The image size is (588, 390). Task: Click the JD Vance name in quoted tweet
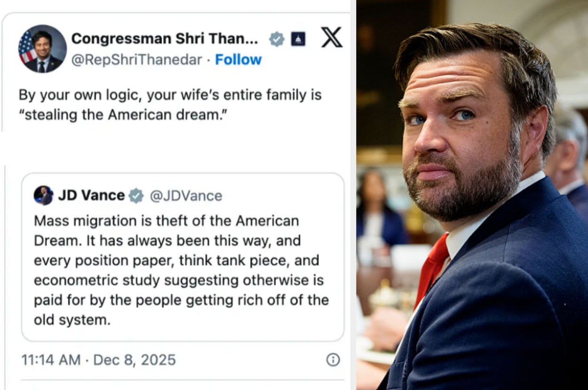(x=91, y=195)
